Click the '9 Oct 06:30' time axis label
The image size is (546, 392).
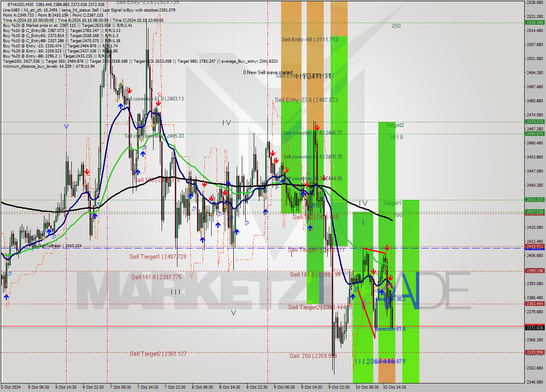284,387
